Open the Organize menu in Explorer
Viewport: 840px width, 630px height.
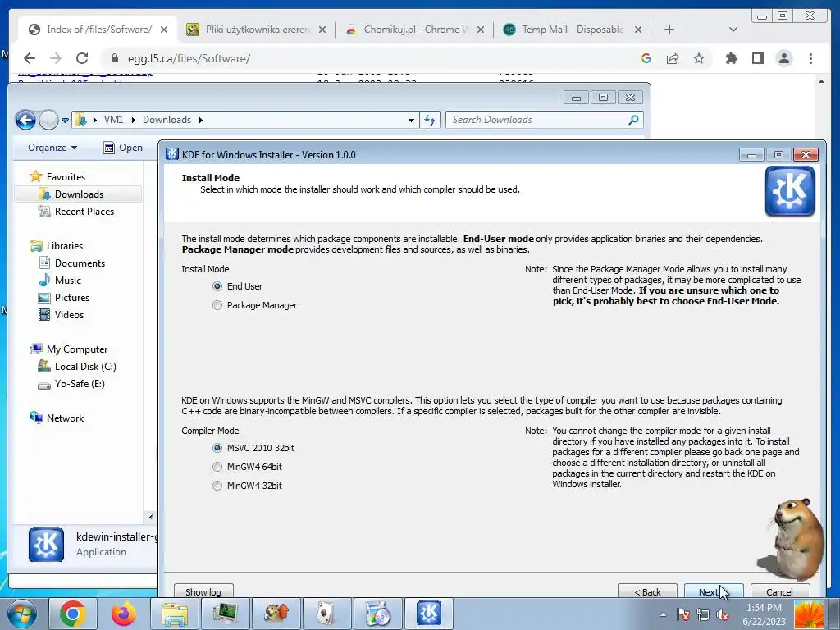pos(52,148)
